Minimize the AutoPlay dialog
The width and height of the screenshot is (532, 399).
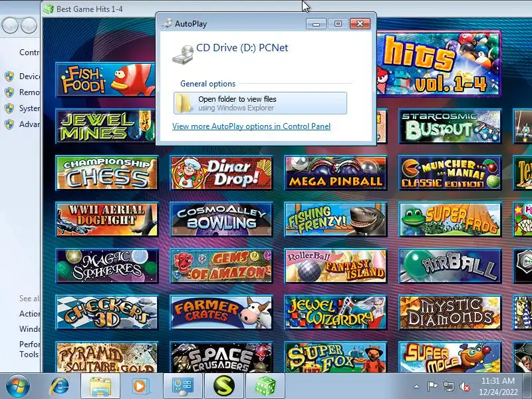316,23
